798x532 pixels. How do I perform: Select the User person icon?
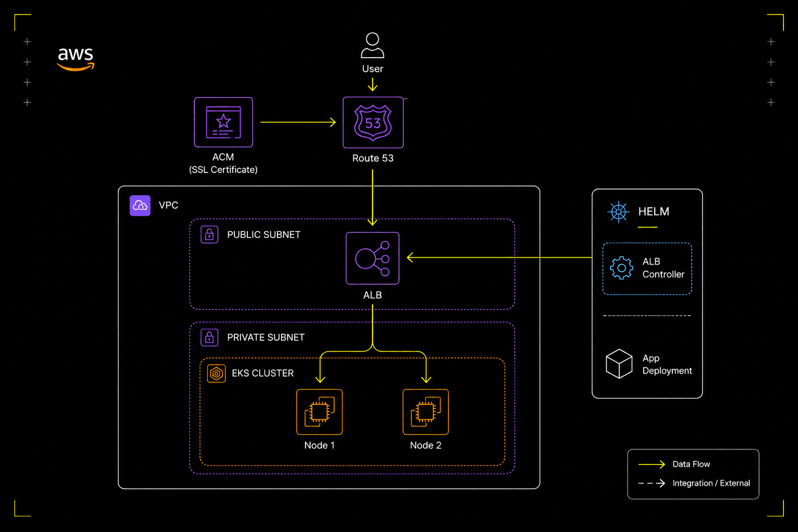[373, 45]
